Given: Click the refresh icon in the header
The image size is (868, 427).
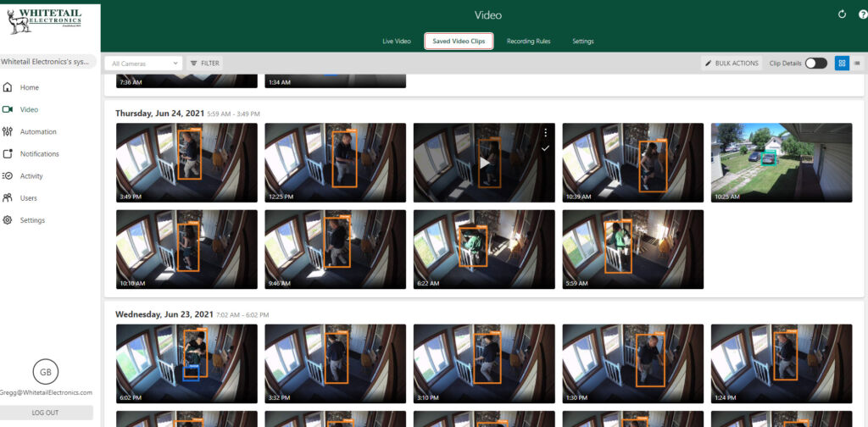Looking at the screenshot, I should 842,14.
